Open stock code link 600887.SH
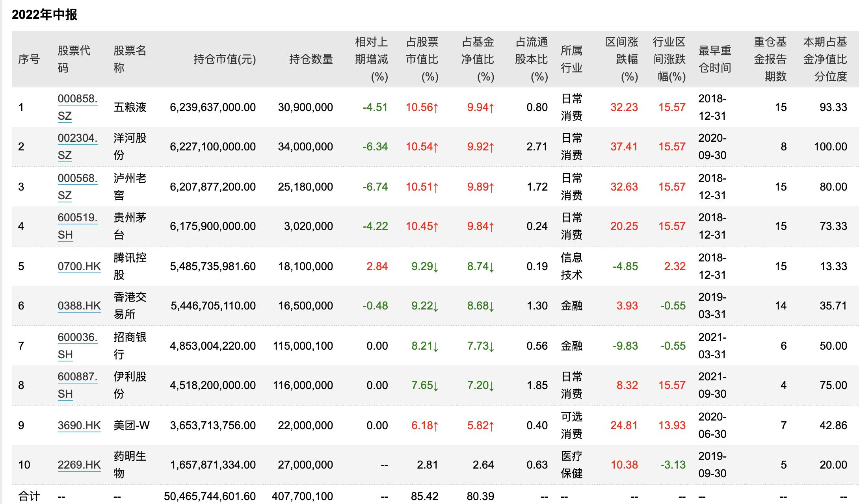The height and width of the screenshot is (504, 859). click(78, 385)
